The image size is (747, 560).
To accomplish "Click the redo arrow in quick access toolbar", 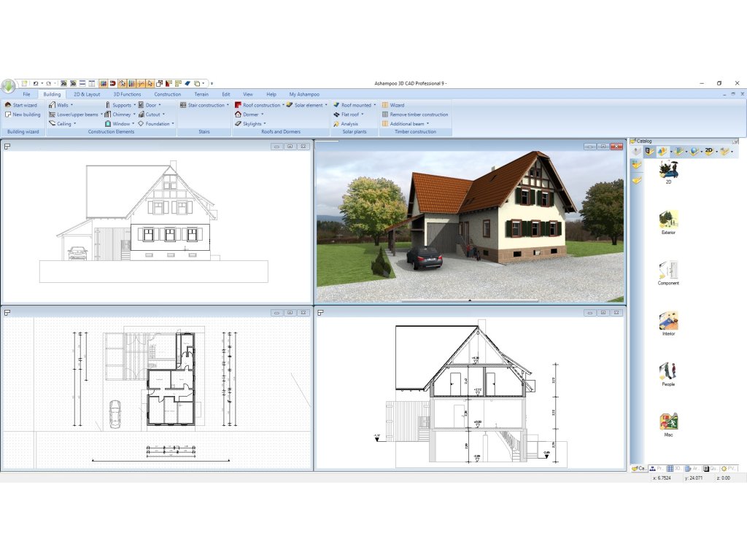I will tap(48, 83).
